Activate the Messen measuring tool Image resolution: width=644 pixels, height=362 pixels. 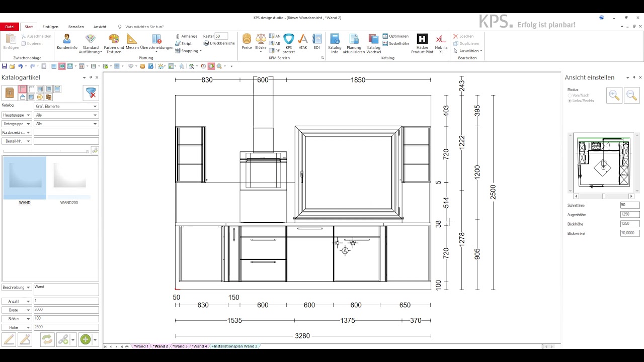point(132,43)
